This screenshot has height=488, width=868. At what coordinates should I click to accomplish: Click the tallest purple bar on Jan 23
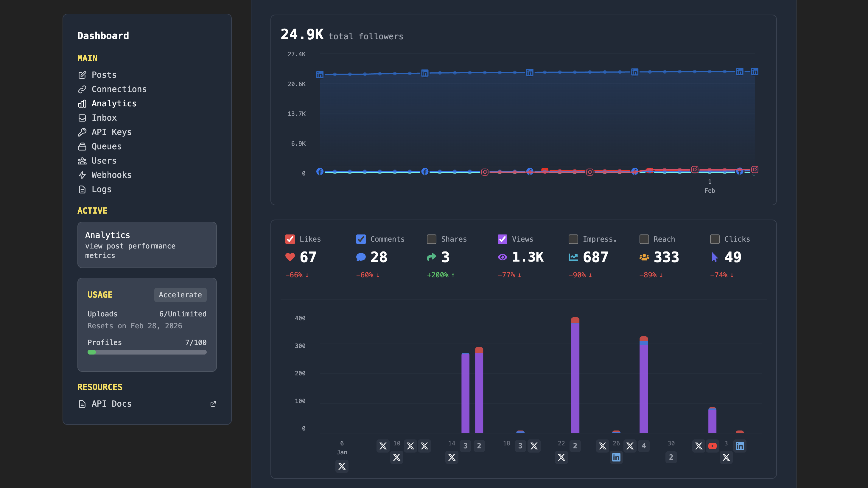coord(575,377)
